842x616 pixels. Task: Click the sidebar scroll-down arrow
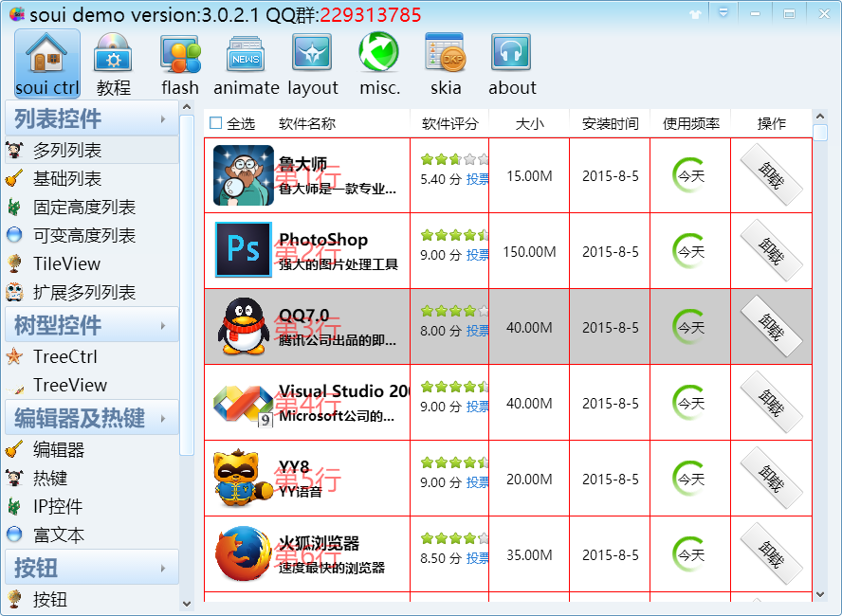coord(187,604)
